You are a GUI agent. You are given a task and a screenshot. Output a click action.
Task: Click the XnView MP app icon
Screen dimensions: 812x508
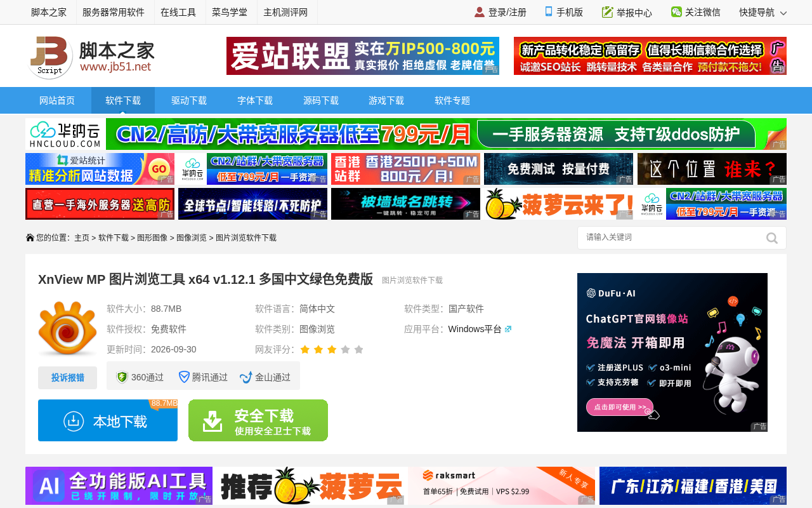(67, 329)
